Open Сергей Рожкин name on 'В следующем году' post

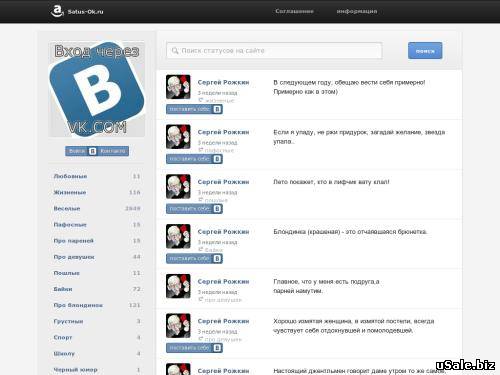[x=223, y=82]
